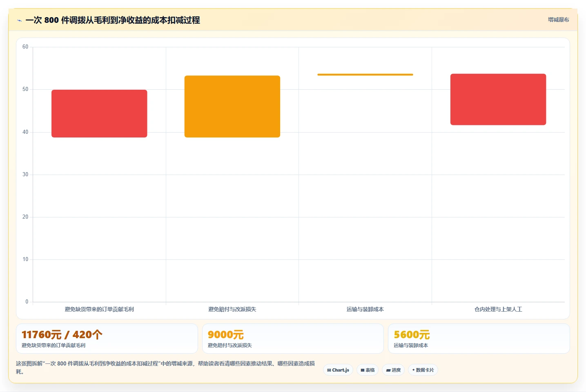The width and height of the screenshot is (586, 392).
Task: Click the y-axis value 30
Action: pos(25,175)
